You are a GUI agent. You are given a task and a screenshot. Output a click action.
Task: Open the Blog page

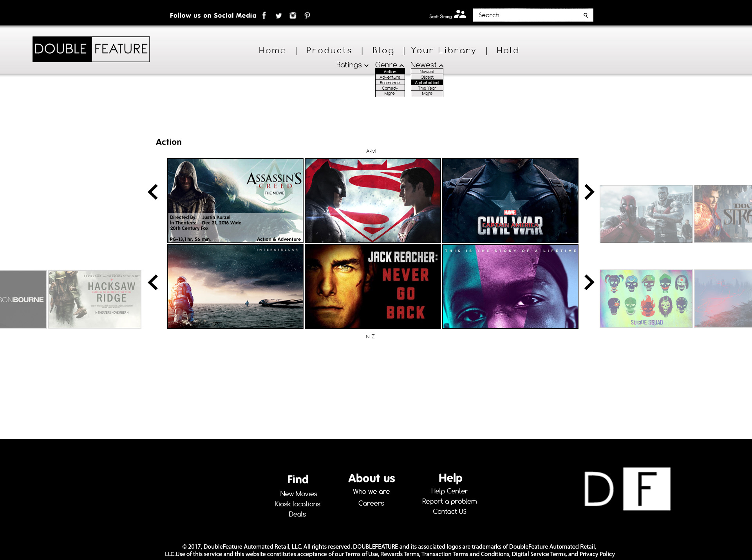tap(383, 51)
